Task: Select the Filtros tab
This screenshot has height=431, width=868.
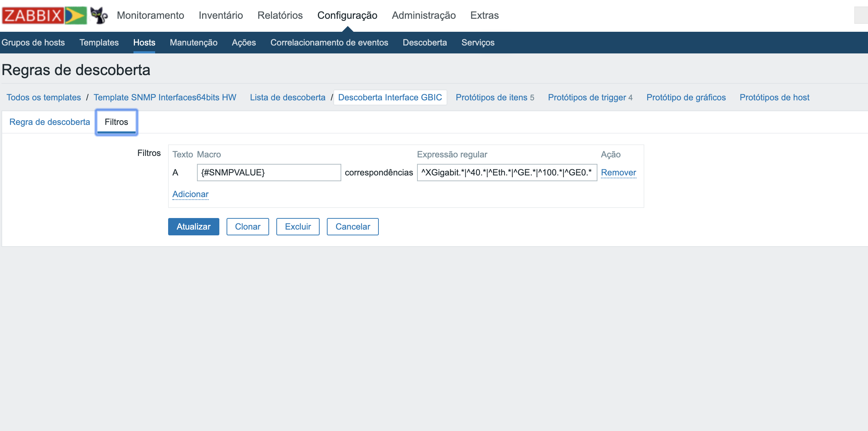Action: [116, 122]
